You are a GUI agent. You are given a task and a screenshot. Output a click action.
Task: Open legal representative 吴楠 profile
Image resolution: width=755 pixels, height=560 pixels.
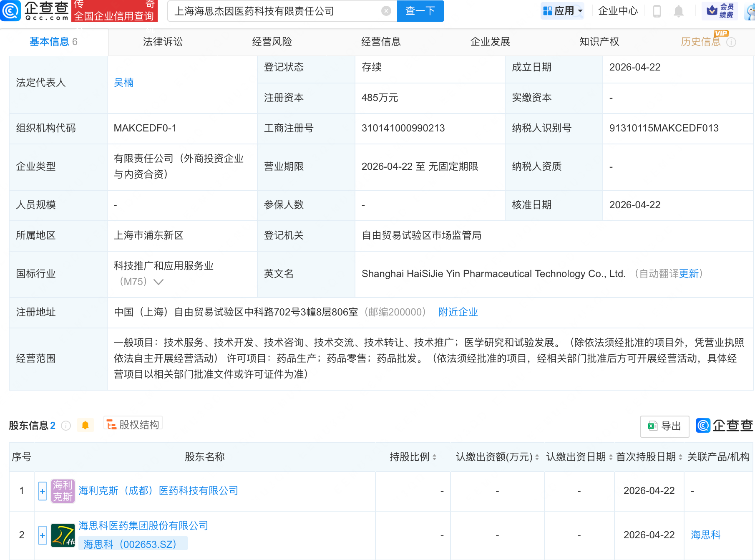coord(123,82)
